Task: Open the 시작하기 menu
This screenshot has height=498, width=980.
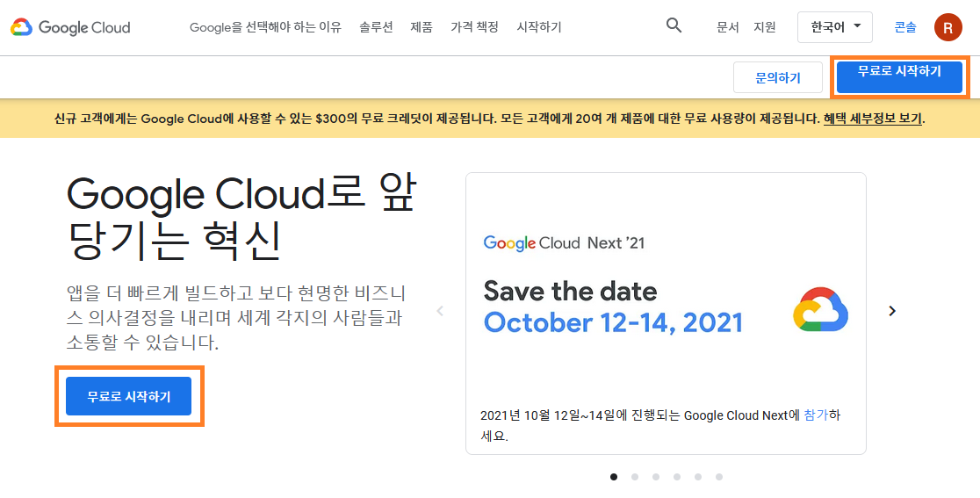Action: 539,27
